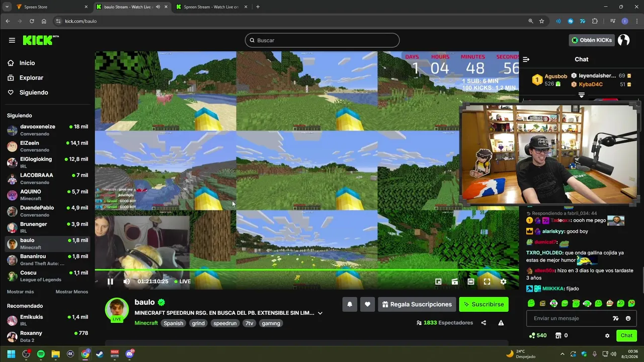Focus the Buscar search field
Screen dimensions: 644x362
(x=322, y=40)
